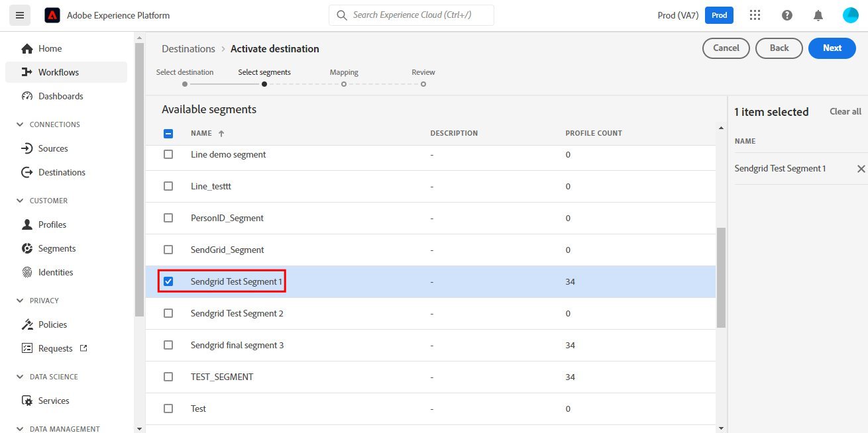Click the Profile Count column header

click(594, 133)
